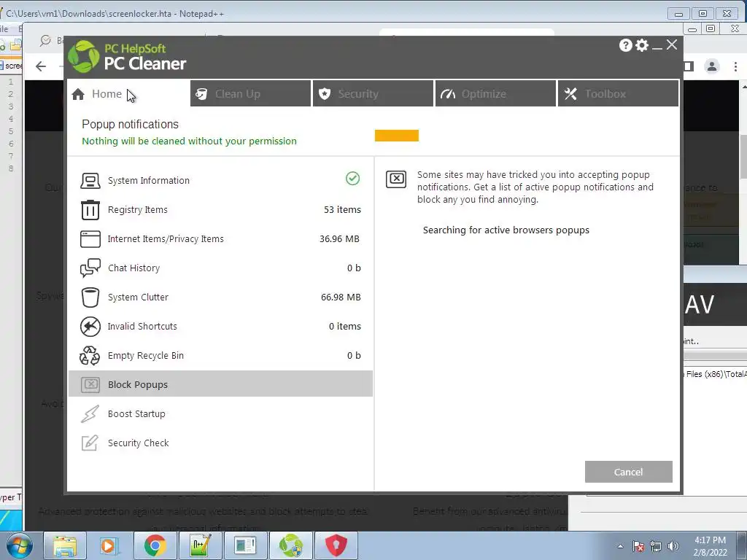Viewport: 747px width, 560px height.
Task: Click the volume speaker tray icon
Action: pos(673,546)
